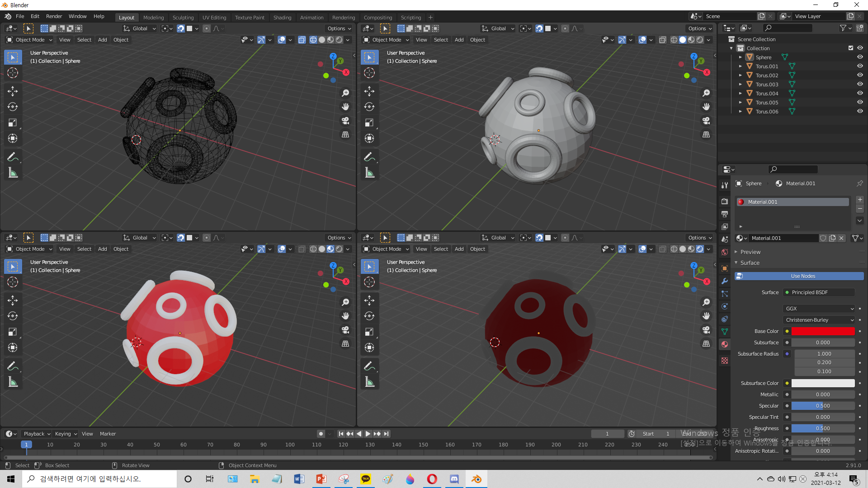This screenshot has width=868, height=488.
Task: Click the Cursor tool in bottom-right viewport
Action: [x=369, y=282]
